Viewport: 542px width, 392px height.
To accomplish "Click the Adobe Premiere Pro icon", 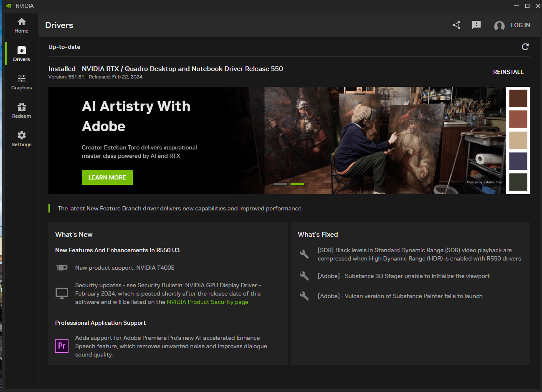I will (62, 346).
